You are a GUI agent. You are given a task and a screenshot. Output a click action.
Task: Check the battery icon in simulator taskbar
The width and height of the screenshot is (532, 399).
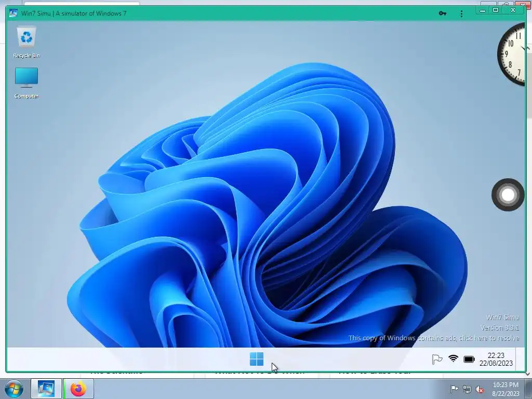pyautogui.click(x=469, y=359)
